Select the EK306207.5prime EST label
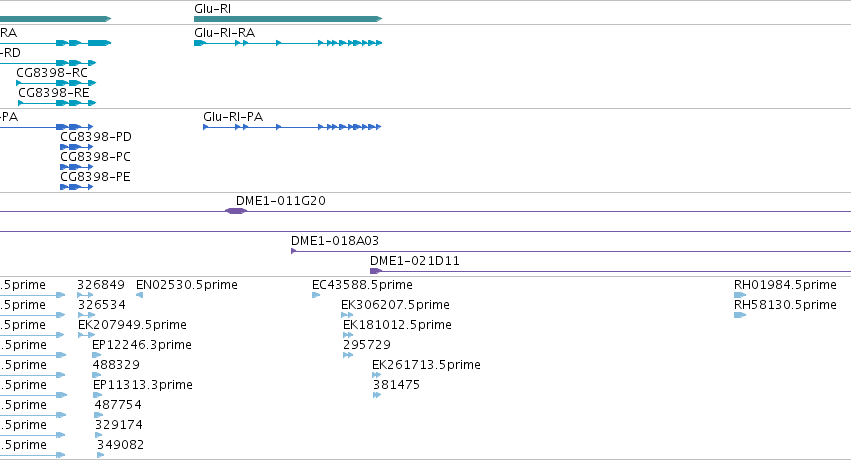The height and width of the screenshot is (460, 851). pos(395,305)
